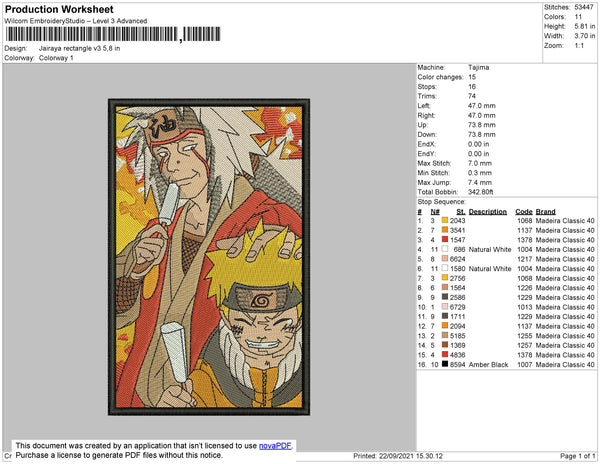The height and width of the screenshot is (464, 600).
Task: Select the tan swatch beside stitch count 5185
Action: (x=445, y=335)
